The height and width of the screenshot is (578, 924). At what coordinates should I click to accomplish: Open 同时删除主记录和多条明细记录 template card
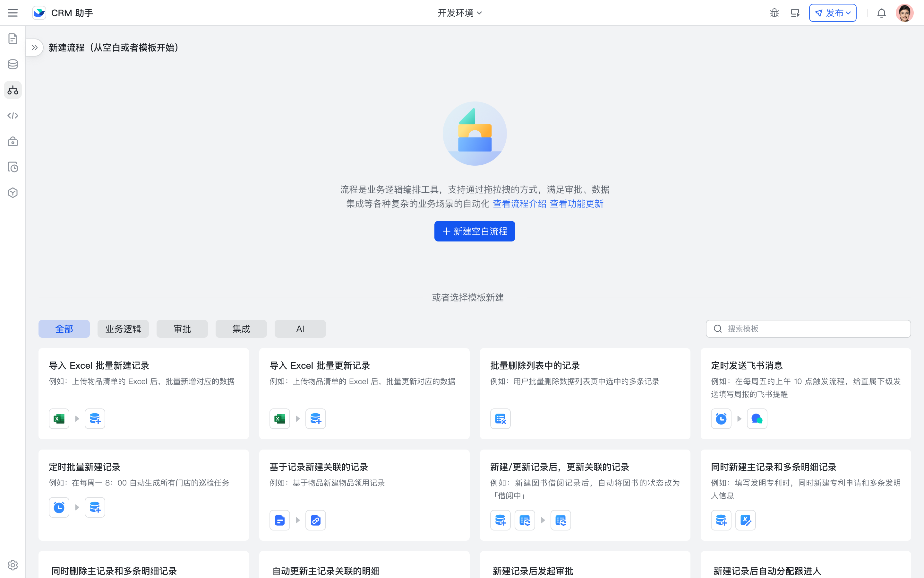click(x=143, y=565)
